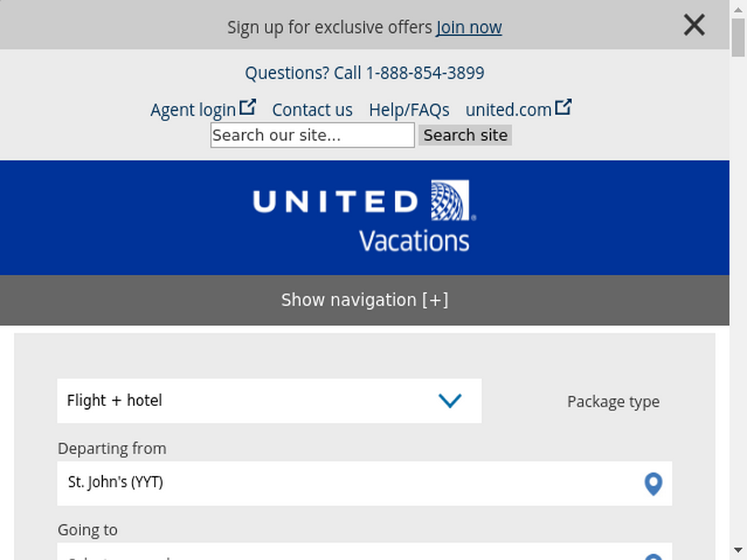This screenshot has width=747, height=560.
Task: Open the Agent login link
Action: point(193,110)
